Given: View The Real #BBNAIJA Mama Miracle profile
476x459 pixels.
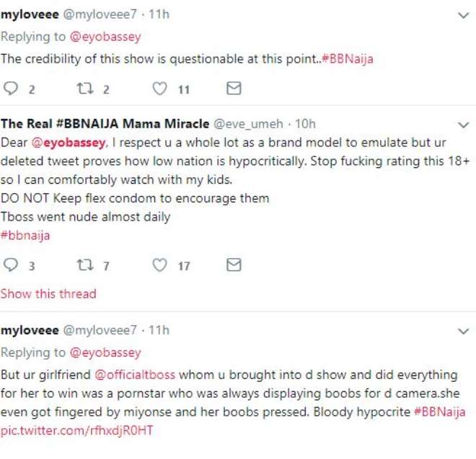Looking at the screenshot, I should (x=105, y=124).
